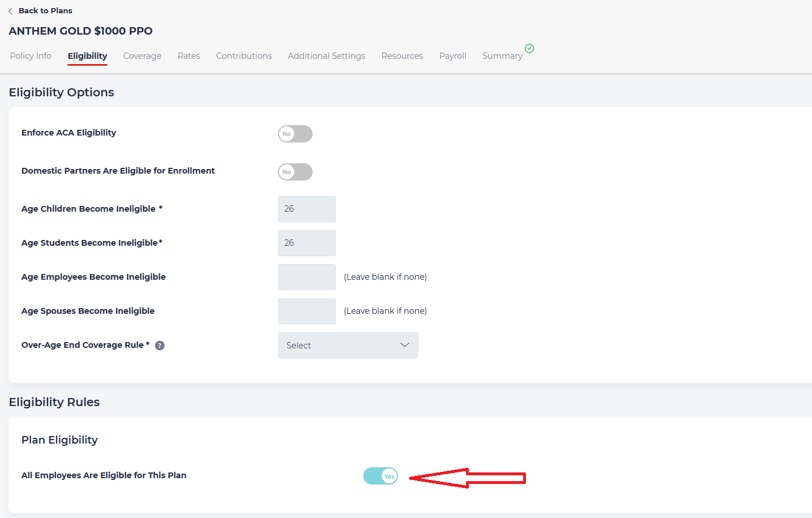Click the back chevron beside Back to Plans
This screenshot has width=812, height=518.
coord(10,10)
